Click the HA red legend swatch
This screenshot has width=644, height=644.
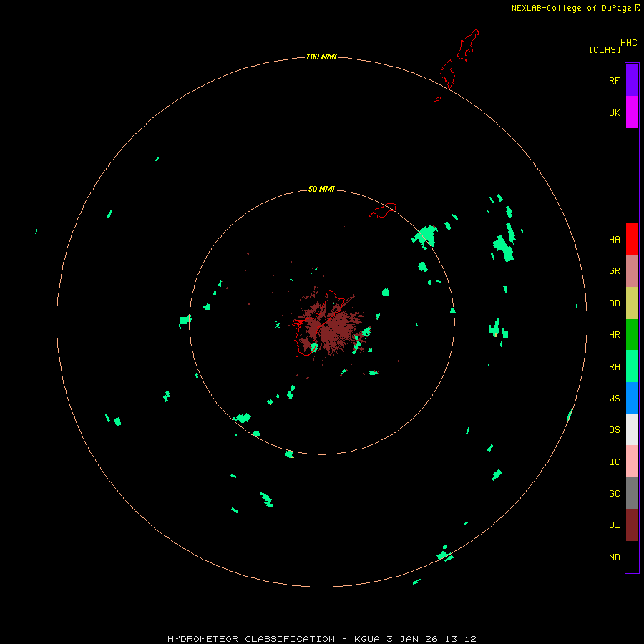[x=632, y=239]
